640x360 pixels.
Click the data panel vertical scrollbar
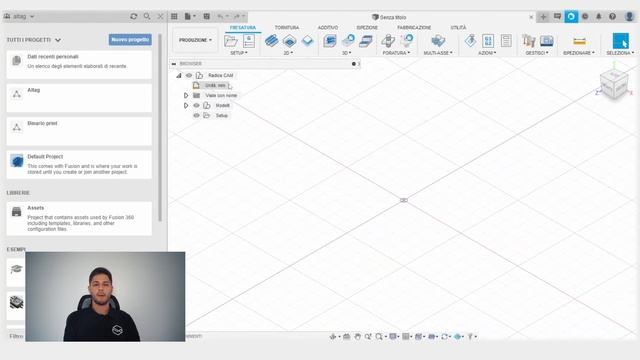[160, 127]
